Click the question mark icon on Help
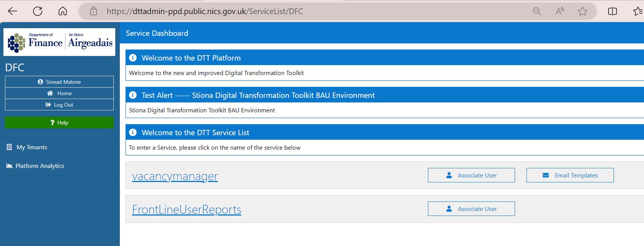644x246 pixels. (52, 123)
